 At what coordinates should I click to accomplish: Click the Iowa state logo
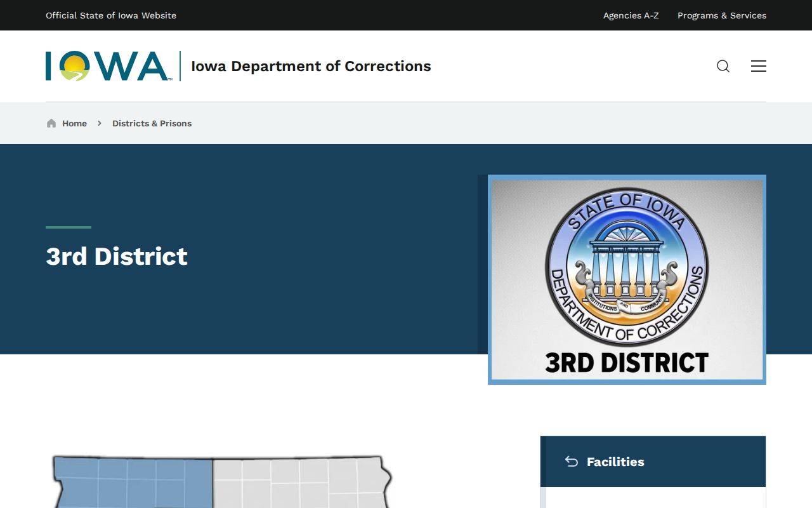108,66
